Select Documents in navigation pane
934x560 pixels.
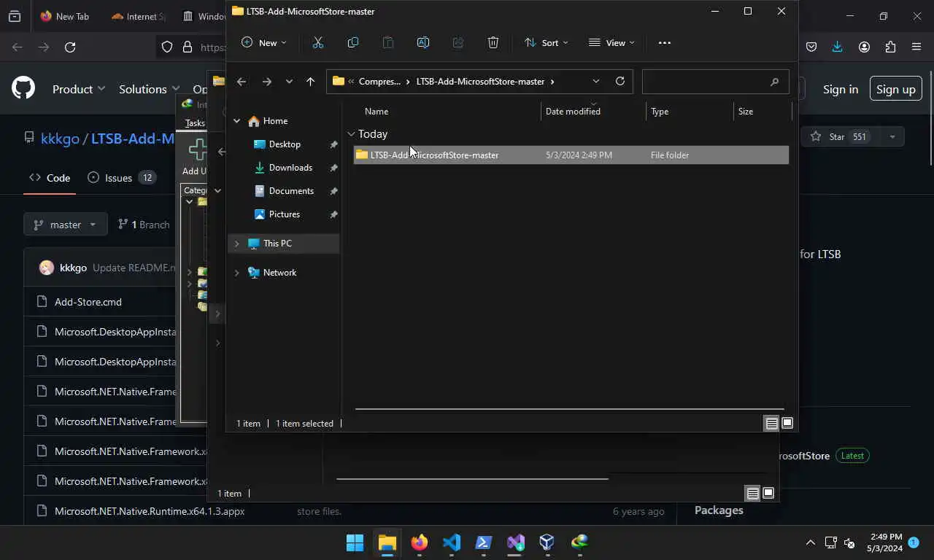point(291,191)
